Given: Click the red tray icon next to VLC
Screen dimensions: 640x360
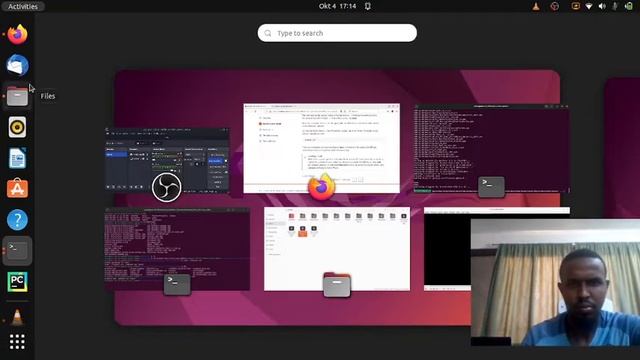Looking at the screenshot, I should point(554,6).
